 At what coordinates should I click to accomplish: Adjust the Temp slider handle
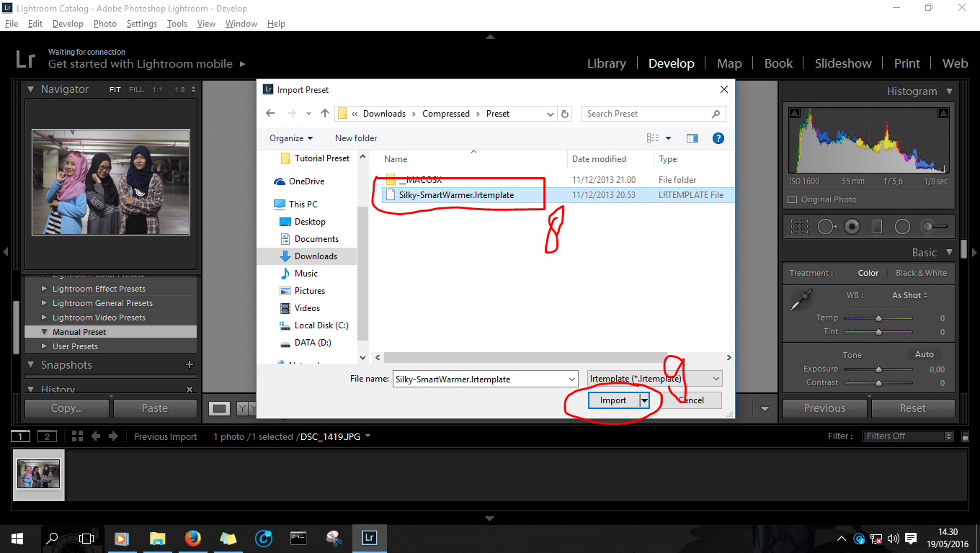pyautogui.click(x=878, y=318)
